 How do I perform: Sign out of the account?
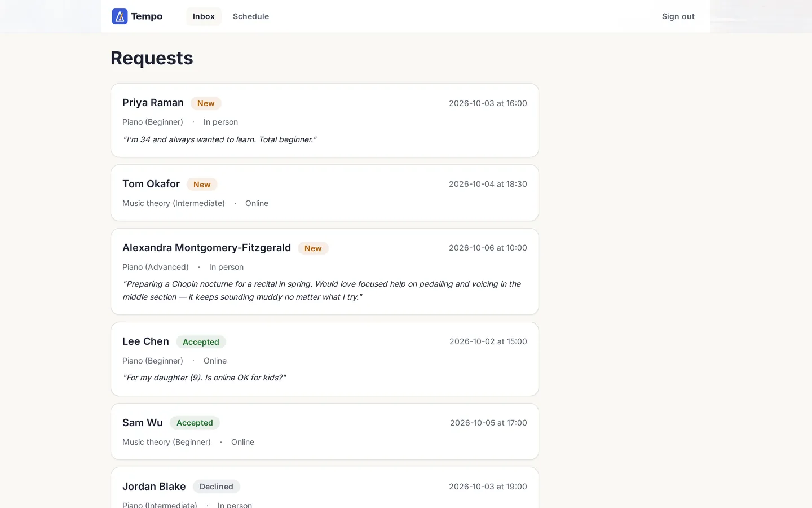[678, 16]
